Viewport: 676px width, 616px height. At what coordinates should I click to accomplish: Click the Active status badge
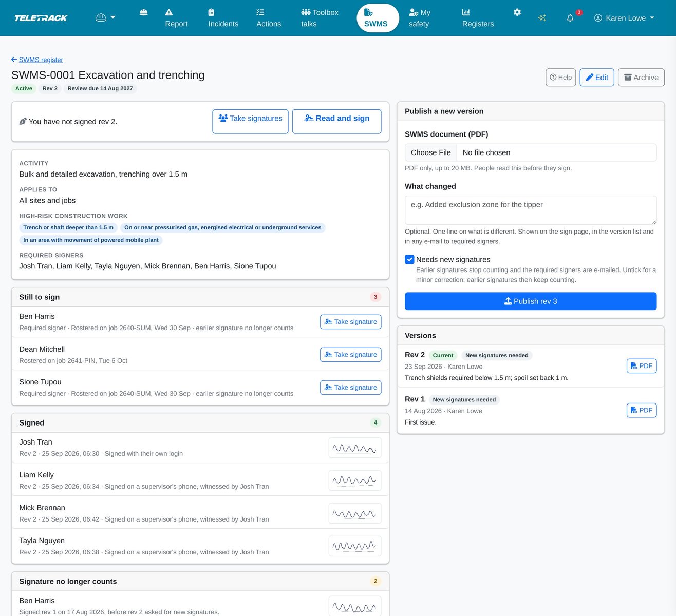[x=24, y=88]
